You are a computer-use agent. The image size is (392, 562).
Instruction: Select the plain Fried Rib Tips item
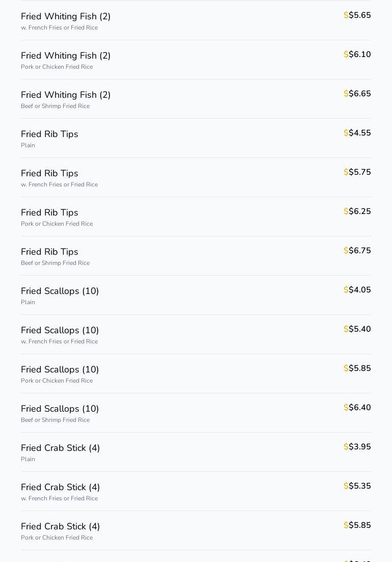click(49, 135)
